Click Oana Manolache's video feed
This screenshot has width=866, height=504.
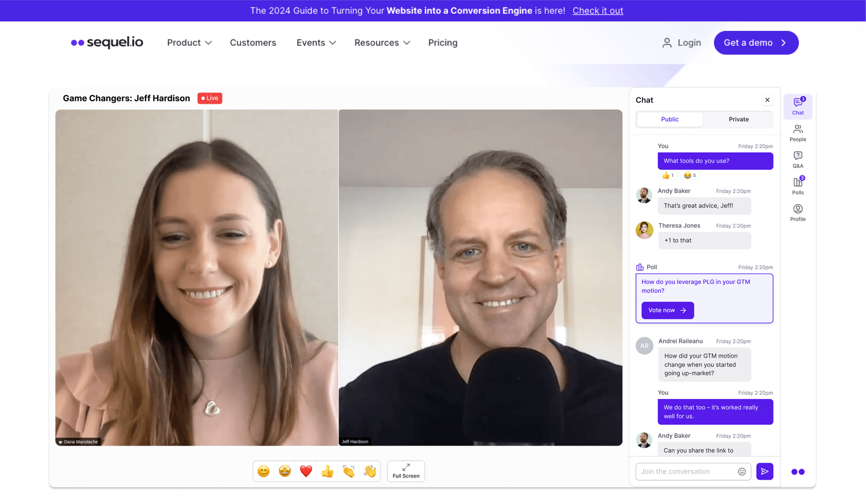click(x=196, y=277)
